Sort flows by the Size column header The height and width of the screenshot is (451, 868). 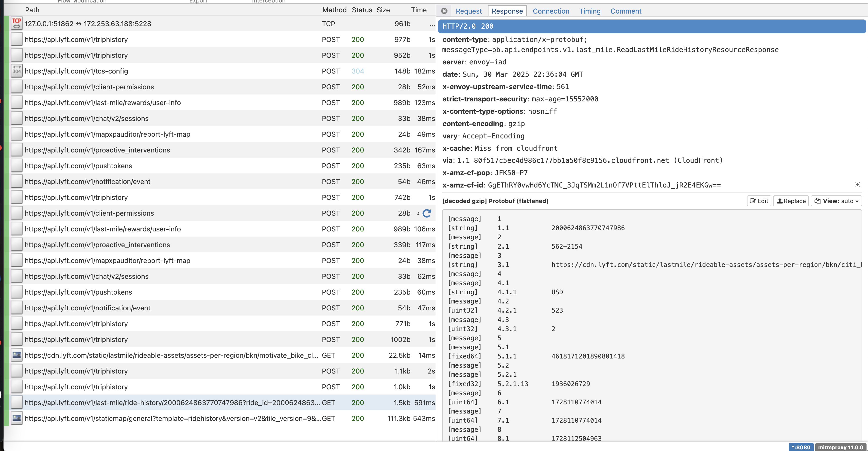coord(383,10)
